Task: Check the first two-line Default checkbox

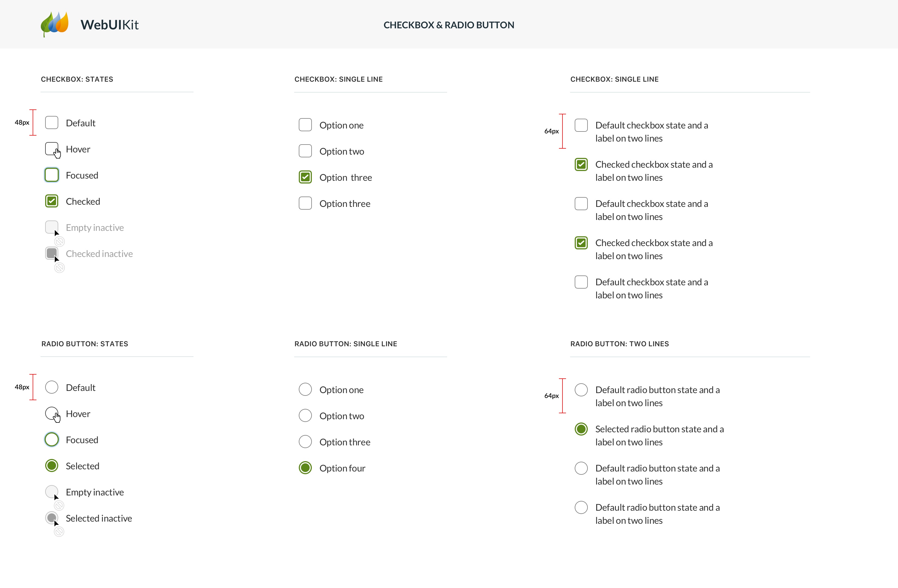Action: [581, 125]
